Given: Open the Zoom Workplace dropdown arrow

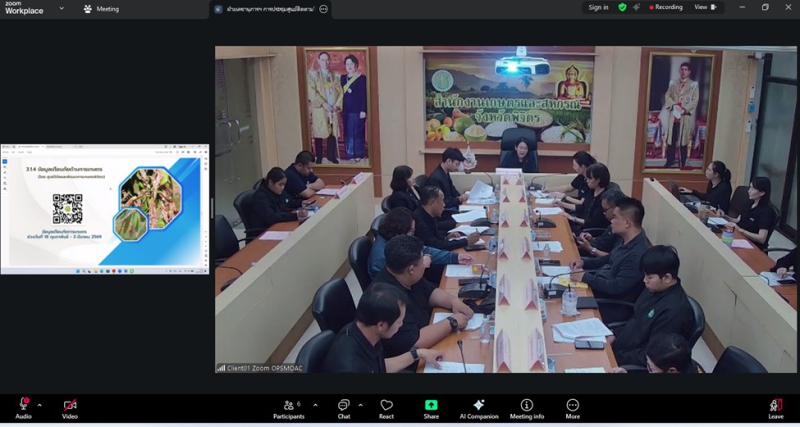Looking at the screenshot, I should (61, 8).
